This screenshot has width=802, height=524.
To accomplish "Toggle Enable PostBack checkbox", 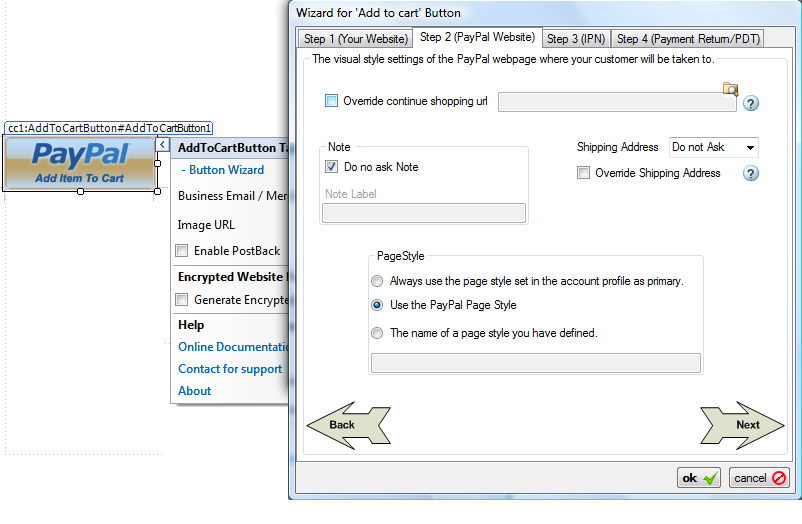I will click(x=182, y=251).
